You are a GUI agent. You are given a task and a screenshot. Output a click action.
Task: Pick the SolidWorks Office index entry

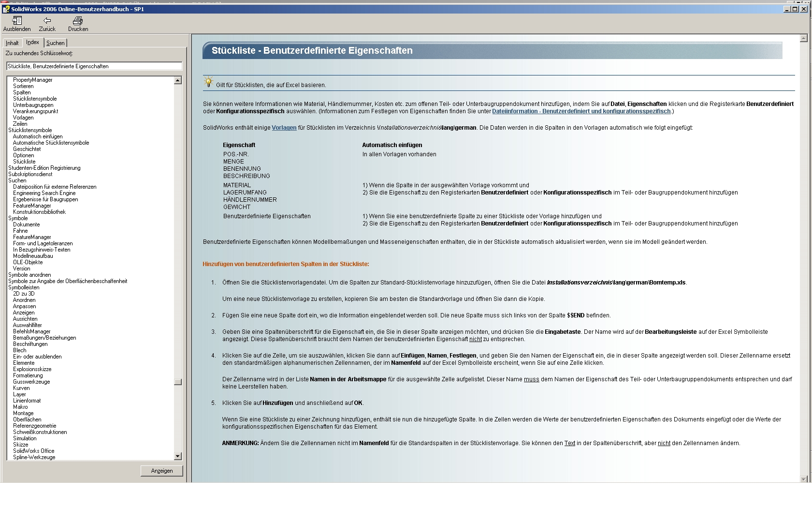[x=33, y=451]
